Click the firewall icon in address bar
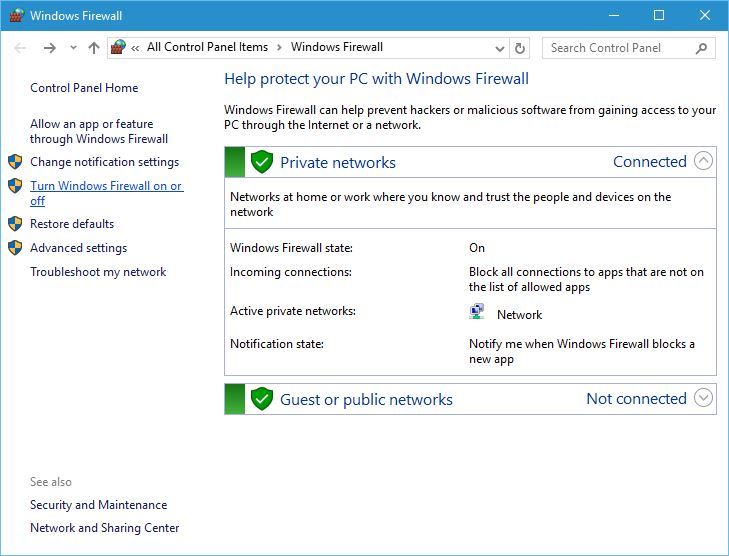 tap(118, 47)
